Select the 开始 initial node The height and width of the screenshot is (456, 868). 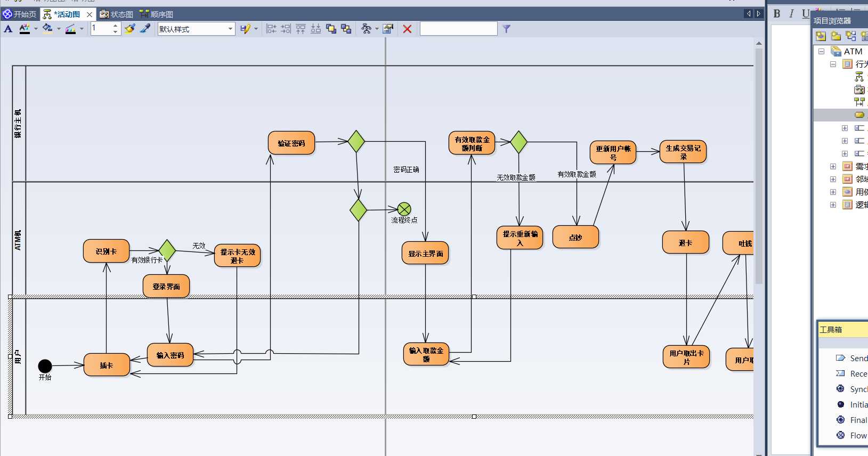tap(45, 366)
